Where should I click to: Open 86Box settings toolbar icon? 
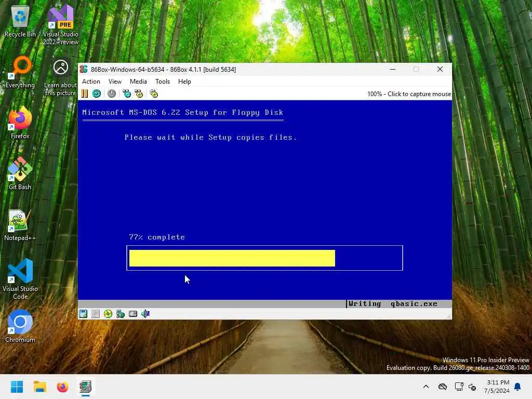point(154,94)
